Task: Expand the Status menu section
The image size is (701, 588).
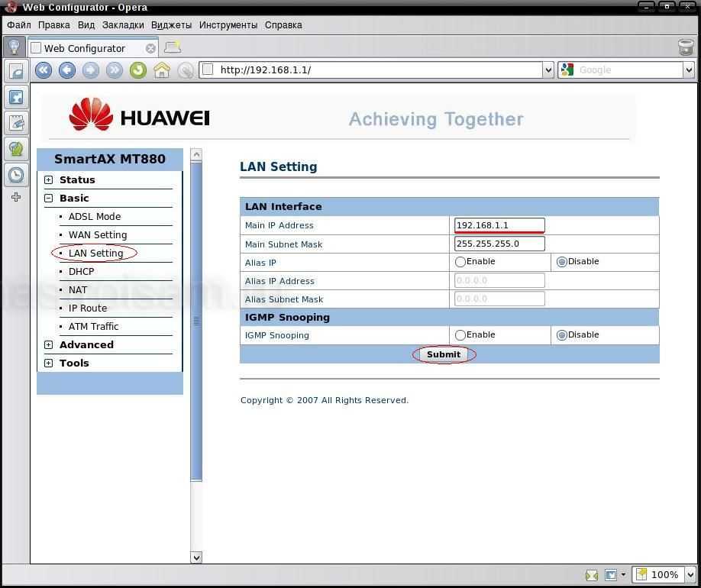Action: pyautogui.click(x=49, y=179)
